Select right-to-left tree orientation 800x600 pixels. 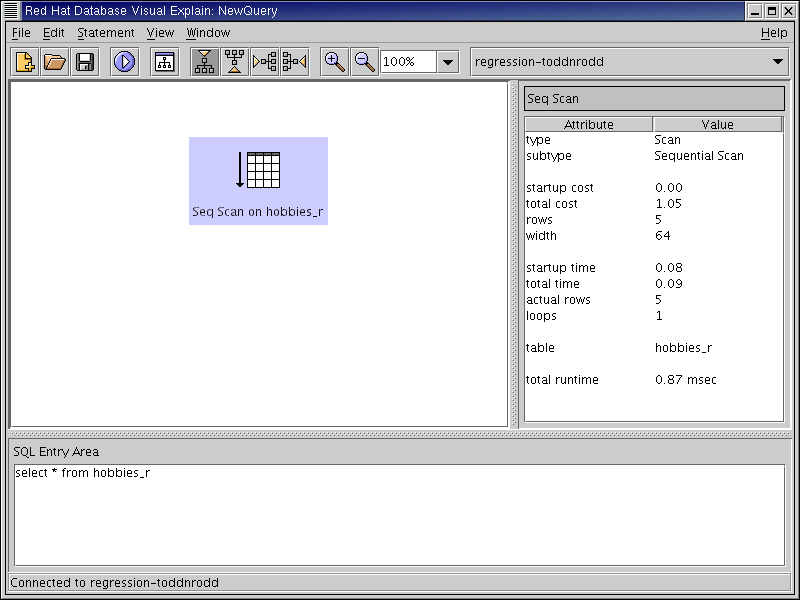[294, 62]
